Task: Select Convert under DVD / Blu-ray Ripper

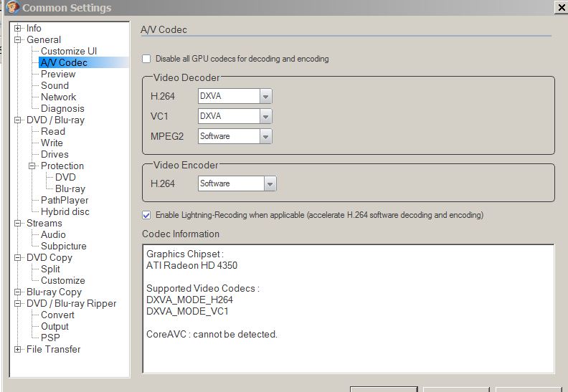Action: [57, 315]
